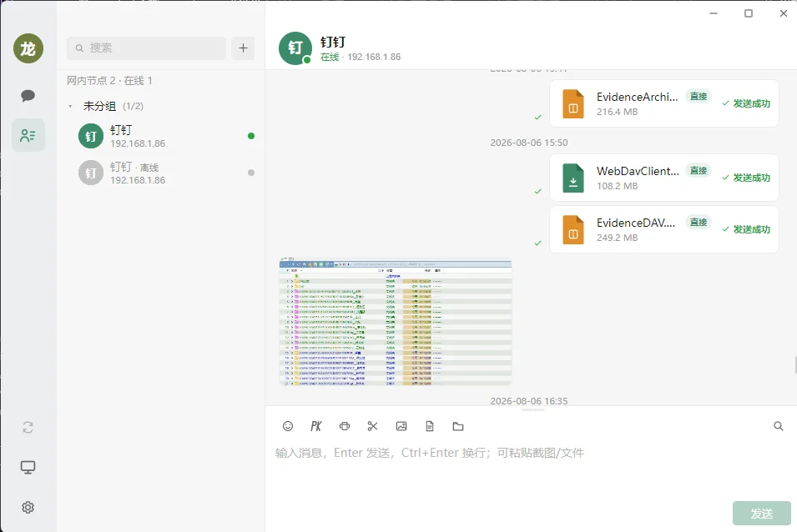
Task: Click the scissors screenshot tool
Action: (372, 426)
